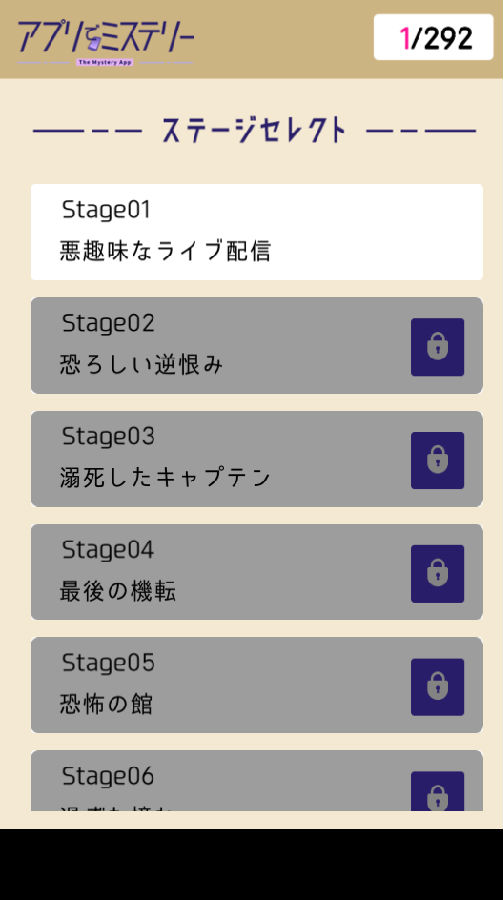Tap the lock icon on Stage06

click(438, 792)
